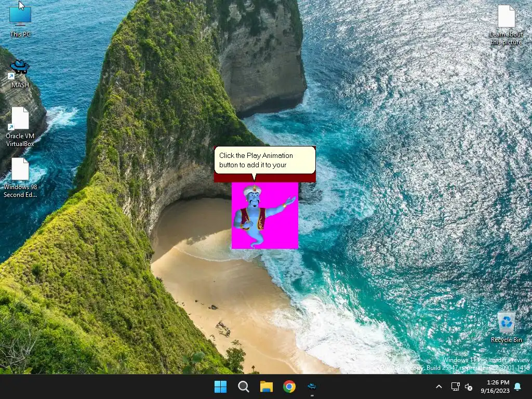The width and height of the screenshot is (532, 399).
Task: Show hidden system tray icons
Action: [438, 387]
